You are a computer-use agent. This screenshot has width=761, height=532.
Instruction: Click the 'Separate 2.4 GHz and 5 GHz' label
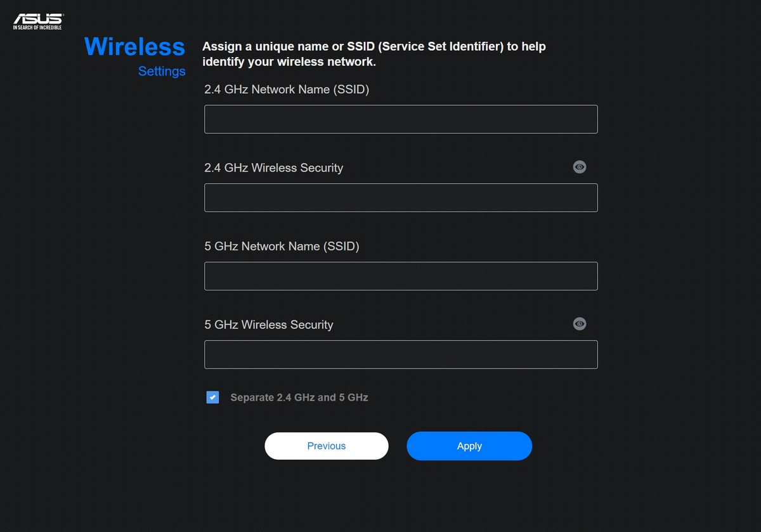click(x=299, y=398)
